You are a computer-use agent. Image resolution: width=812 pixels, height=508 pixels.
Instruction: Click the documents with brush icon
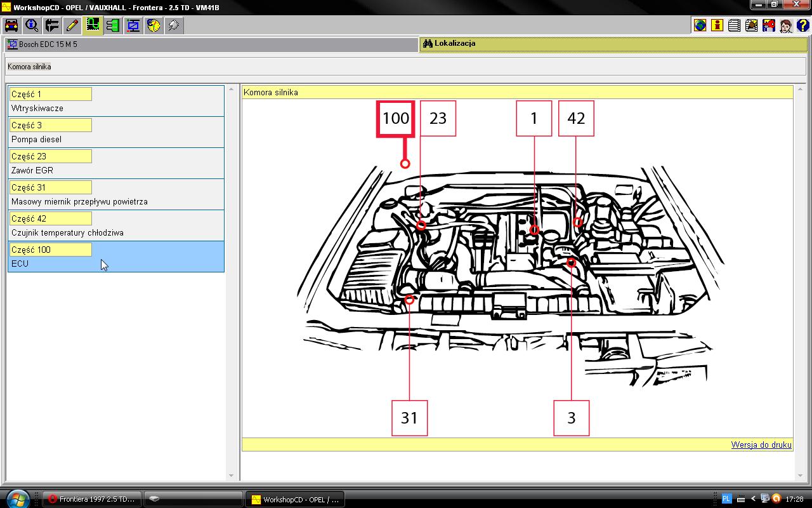pos(752,25)
